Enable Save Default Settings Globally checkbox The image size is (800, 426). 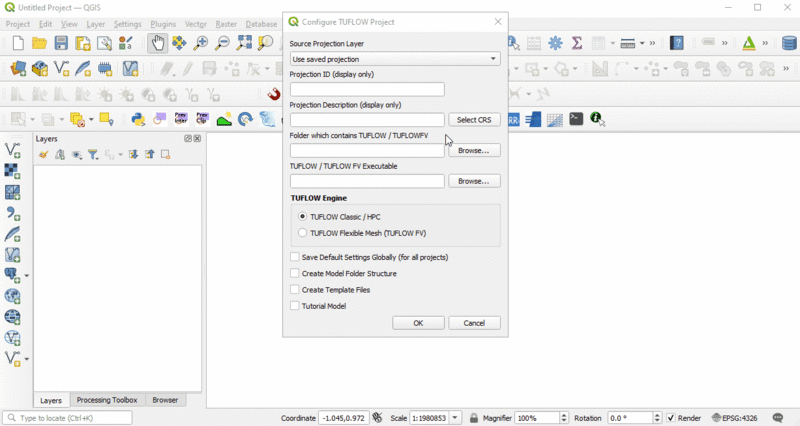pos(295,257)
